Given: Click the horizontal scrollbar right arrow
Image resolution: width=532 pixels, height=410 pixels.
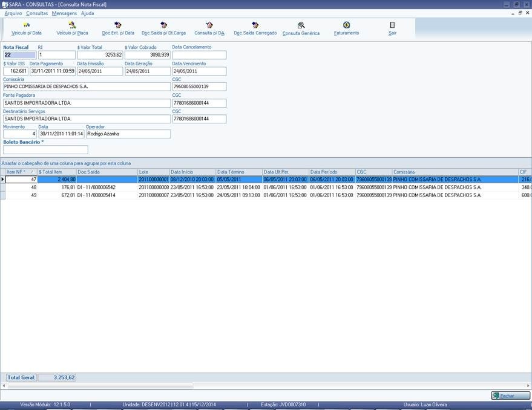Looking at the screenshot, I should click(528, 386).
